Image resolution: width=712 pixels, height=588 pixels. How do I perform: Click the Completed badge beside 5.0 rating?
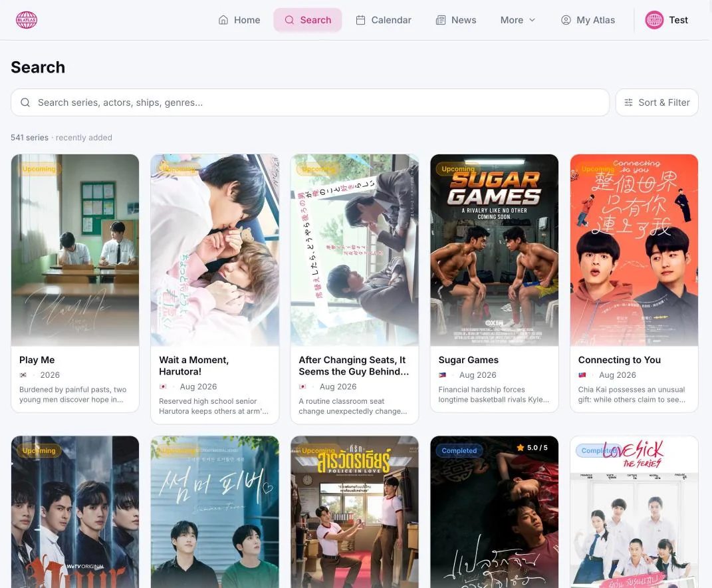pos(459,451)
